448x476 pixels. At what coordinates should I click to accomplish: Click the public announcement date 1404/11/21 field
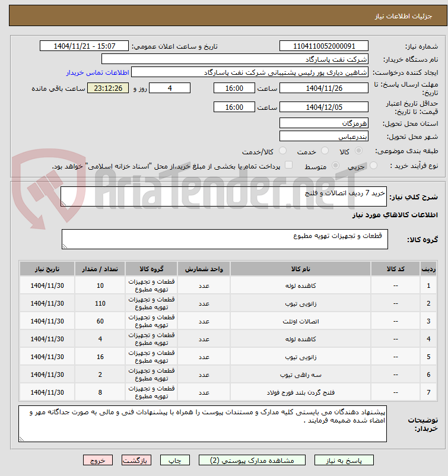tap(84, 46)
